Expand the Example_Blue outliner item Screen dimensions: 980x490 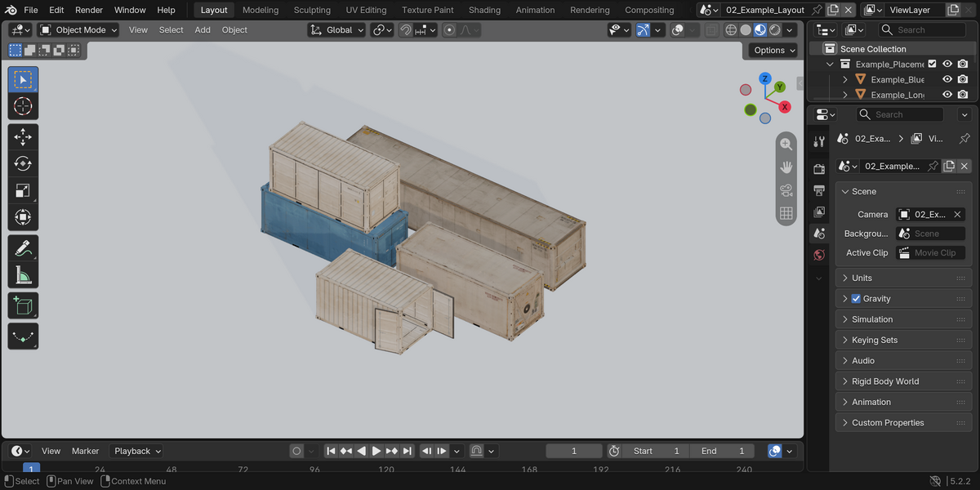(x=845, y=79)
